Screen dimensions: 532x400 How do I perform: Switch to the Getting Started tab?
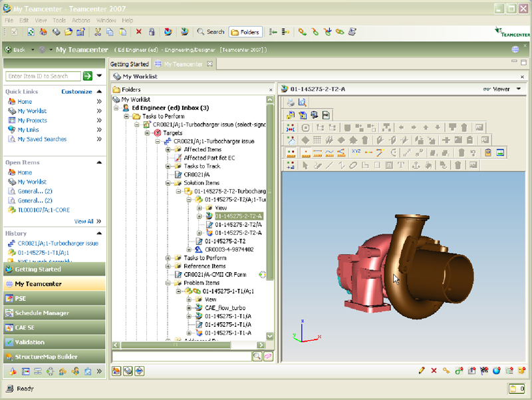[129, 64]
